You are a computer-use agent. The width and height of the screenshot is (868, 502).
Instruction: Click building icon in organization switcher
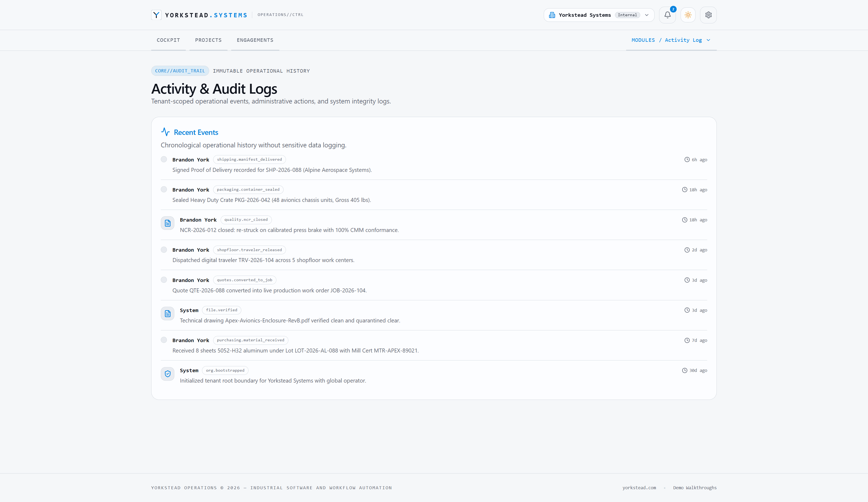(552, 15)
